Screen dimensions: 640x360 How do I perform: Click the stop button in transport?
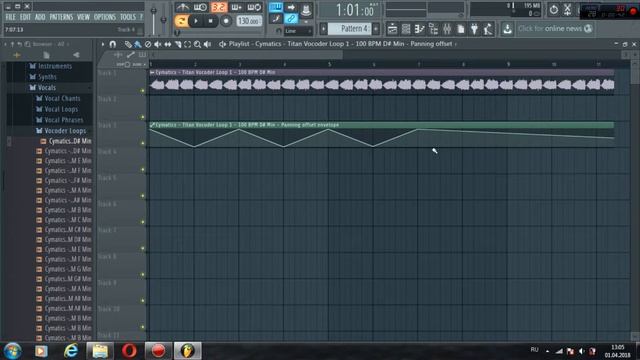[211, 21]
